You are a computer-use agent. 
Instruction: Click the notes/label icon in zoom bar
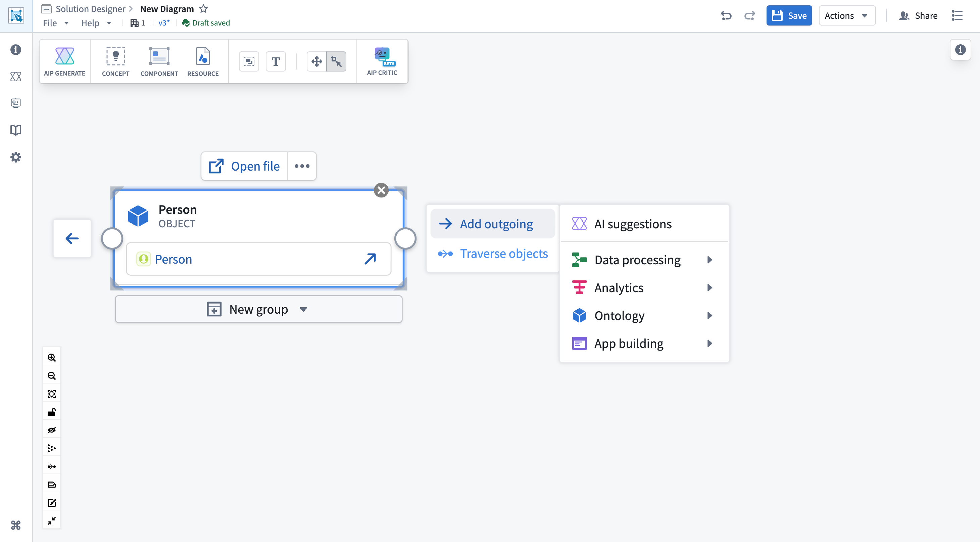pos(52,485)
